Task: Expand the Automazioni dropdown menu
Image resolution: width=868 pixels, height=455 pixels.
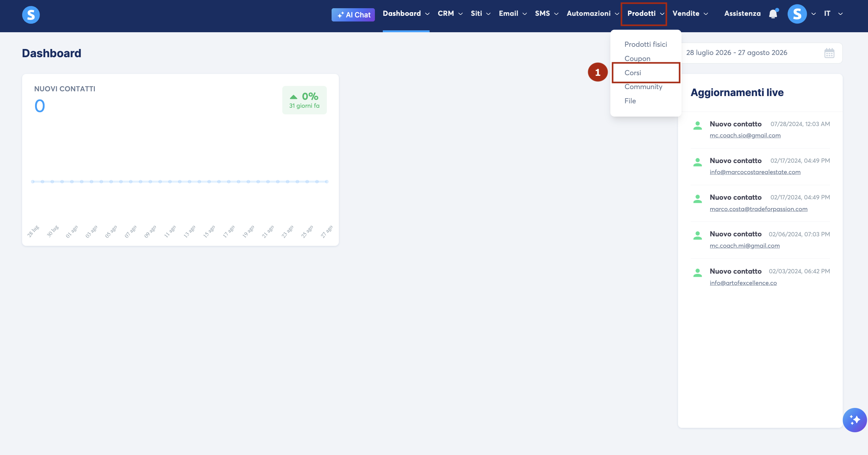Action: (x=593, y=14)
